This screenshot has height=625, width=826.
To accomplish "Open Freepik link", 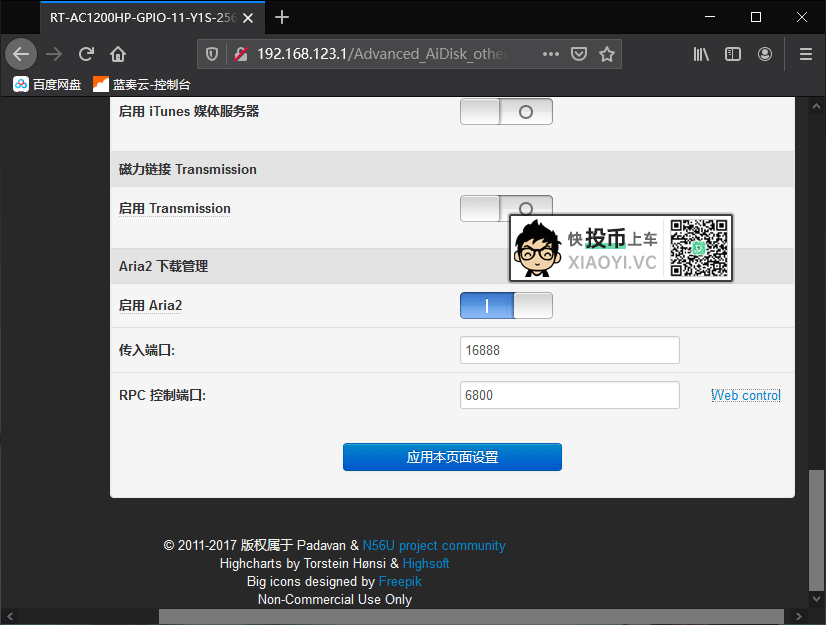I will click(400, 581).
